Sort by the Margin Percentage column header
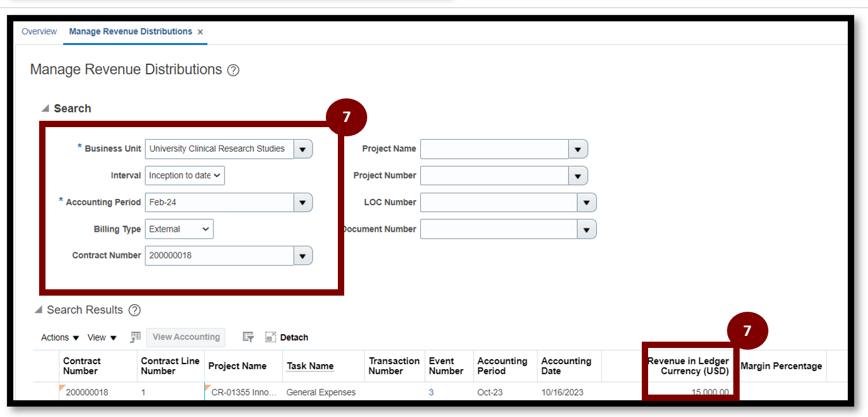 click(x=781, y=366)
